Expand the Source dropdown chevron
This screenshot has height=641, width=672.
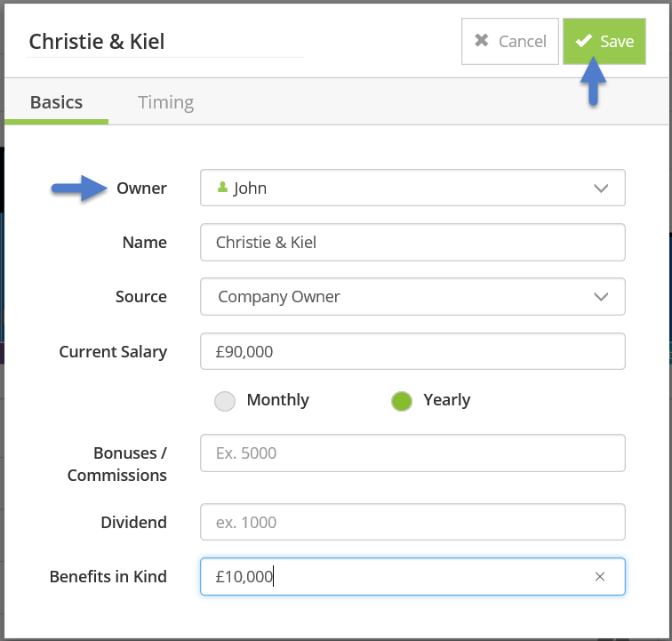click(601, 297)
